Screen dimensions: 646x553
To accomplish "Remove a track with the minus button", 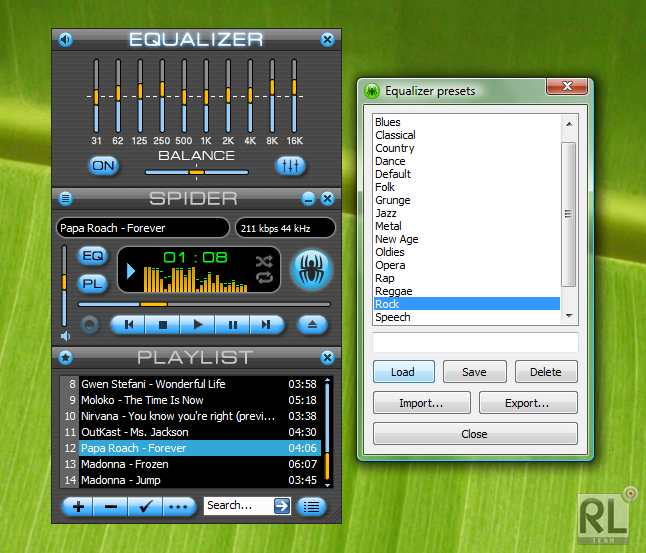I will 111,506.
